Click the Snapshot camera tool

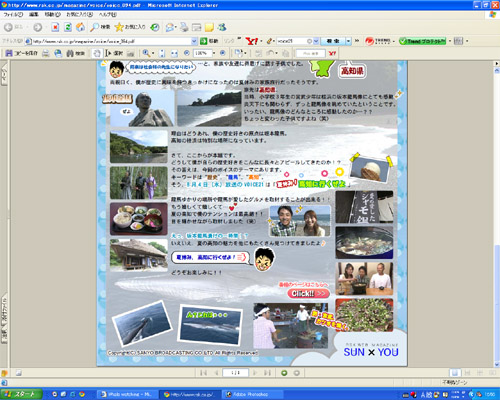131,53
